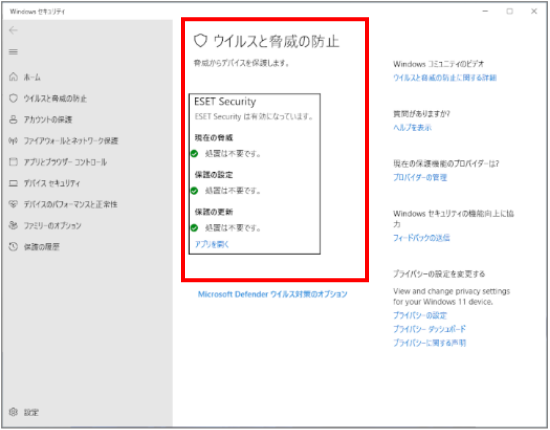Click the 'ESET Security は有効になっています。' status text

tap(254, 116)
